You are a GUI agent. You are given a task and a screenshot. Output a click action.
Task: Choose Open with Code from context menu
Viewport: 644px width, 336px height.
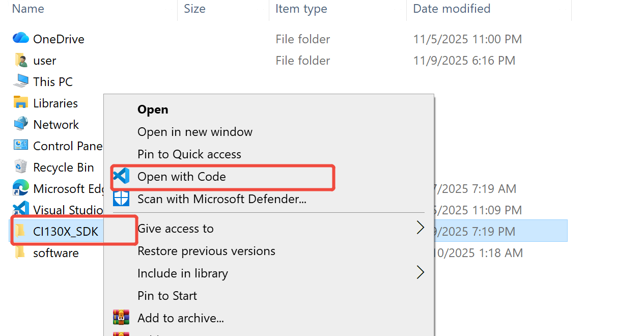(x=181, y=176)
